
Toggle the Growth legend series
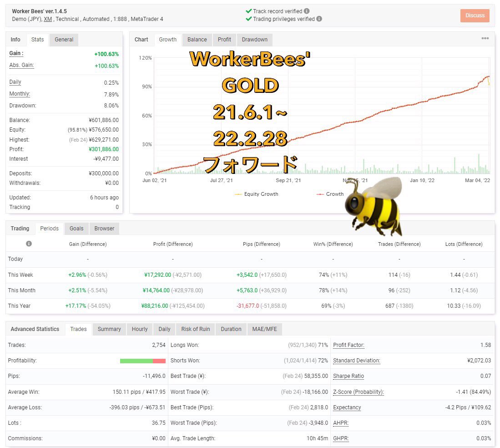pos(330,194)
